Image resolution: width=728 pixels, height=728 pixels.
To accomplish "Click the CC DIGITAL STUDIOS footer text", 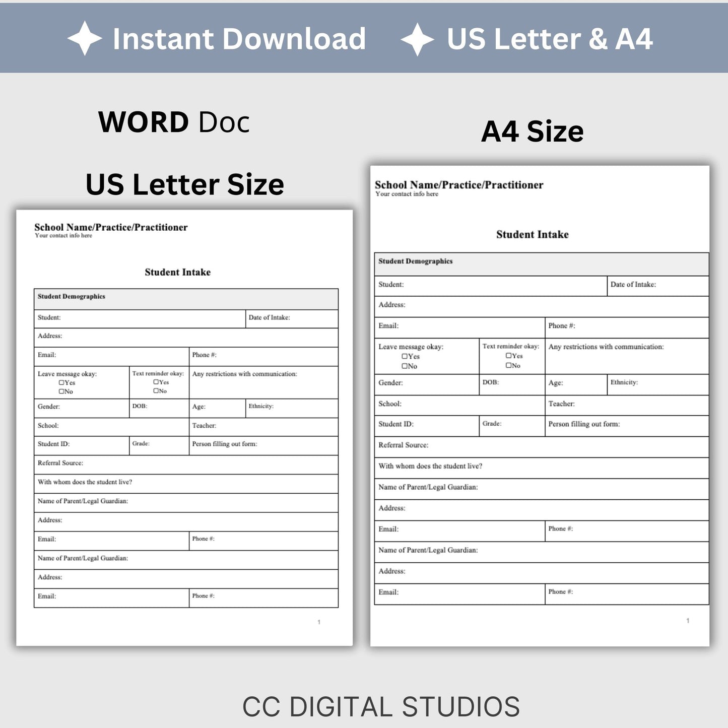I will point(381,707).
